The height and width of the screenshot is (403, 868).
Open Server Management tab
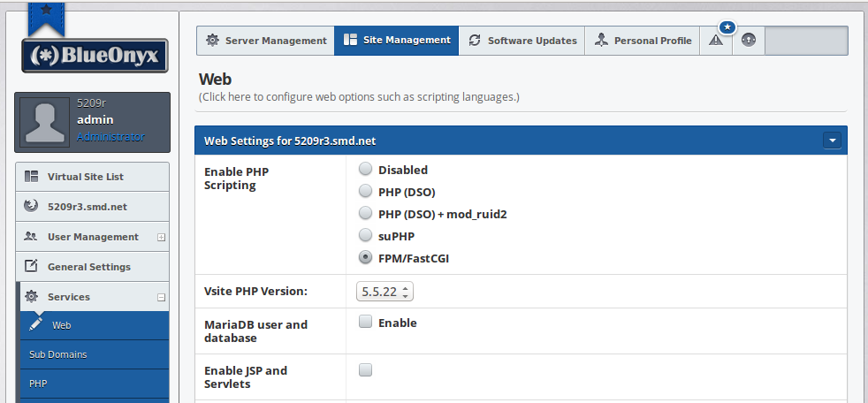pyautogui.click(x=266, y=41)
